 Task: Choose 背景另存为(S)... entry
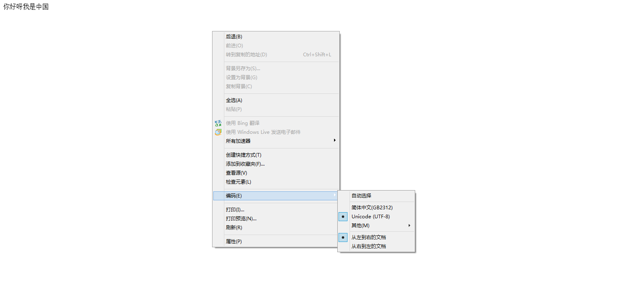point(276,69)
